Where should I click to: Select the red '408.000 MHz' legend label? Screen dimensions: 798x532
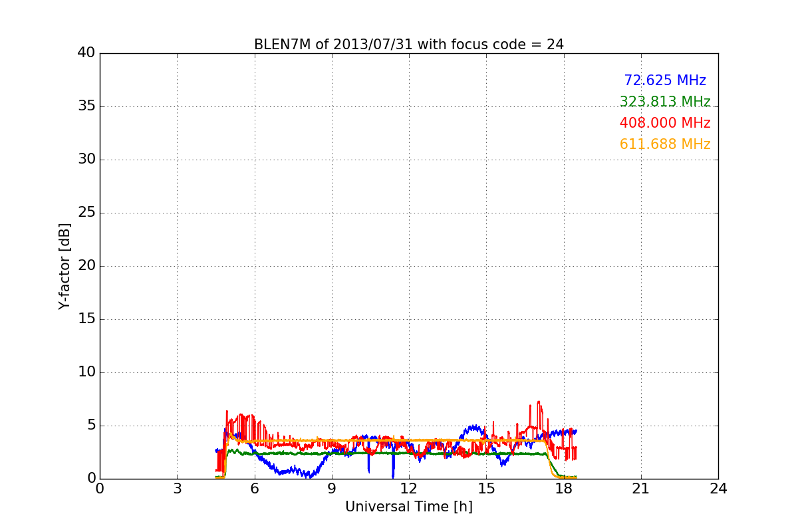[665, 123]
